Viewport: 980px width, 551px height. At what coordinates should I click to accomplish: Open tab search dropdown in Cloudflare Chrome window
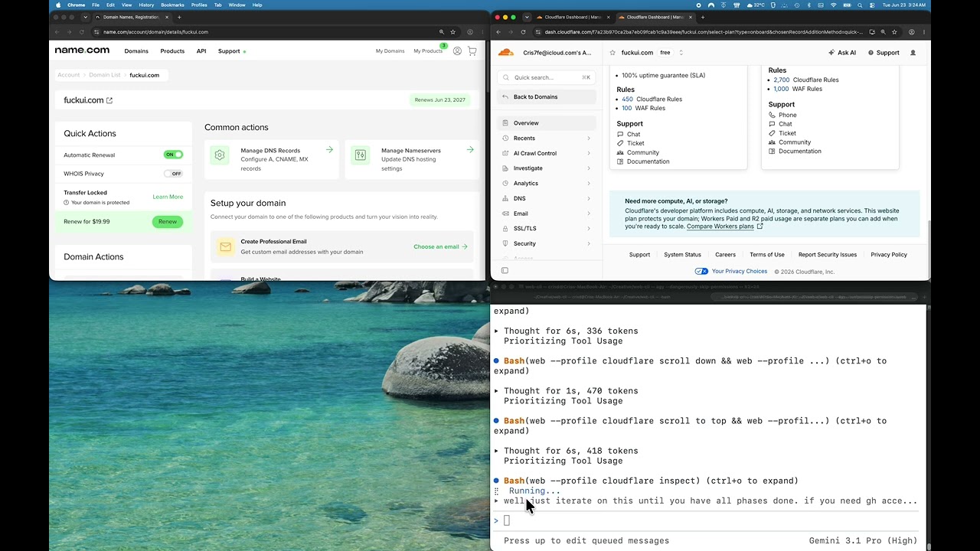[526, 17]
